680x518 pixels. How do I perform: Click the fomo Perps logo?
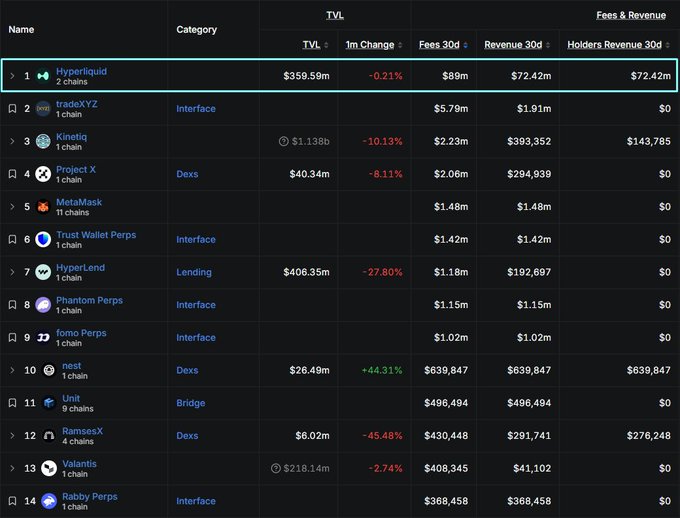[x=43, y=338]
